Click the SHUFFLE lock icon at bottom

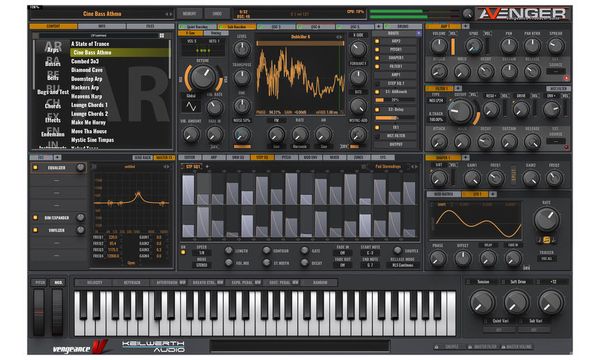tap(436, 347)
